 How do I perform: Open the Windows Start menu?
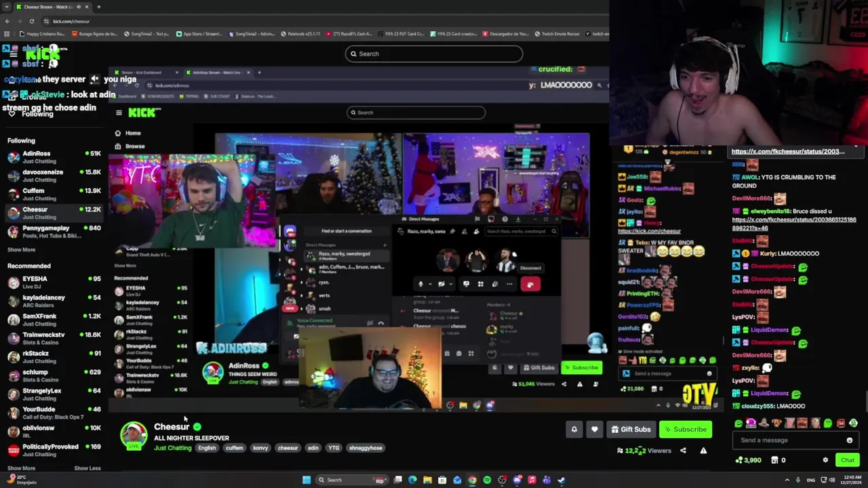point(307,480)
